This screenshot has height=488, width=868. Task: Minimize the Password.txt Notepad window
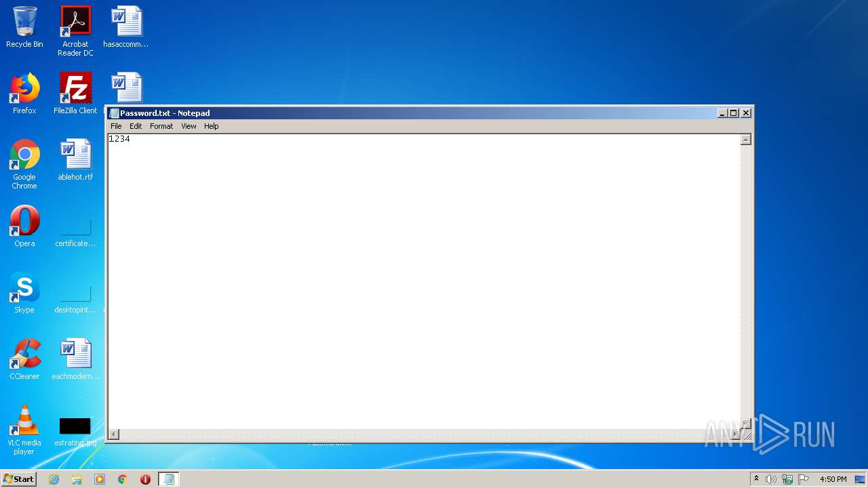[x=722, y=113]
